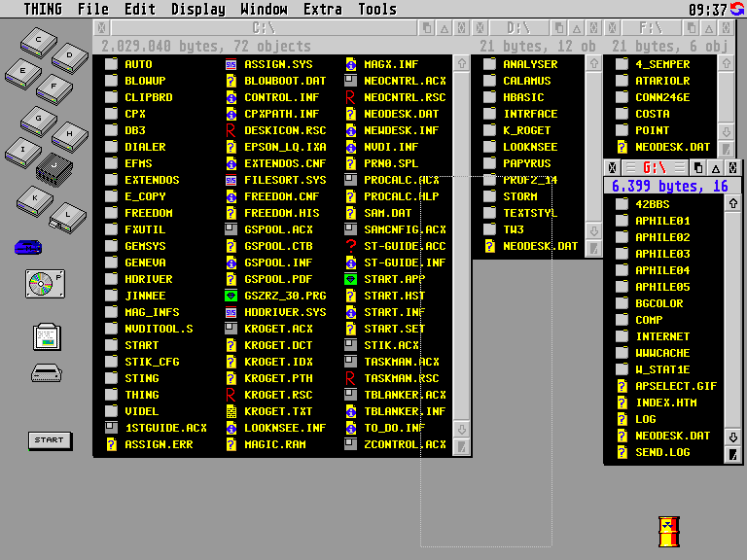Select the 4_SEMPER folder in F:\
The height and width of the screenshot is (560, 747).
click(653, 64)
